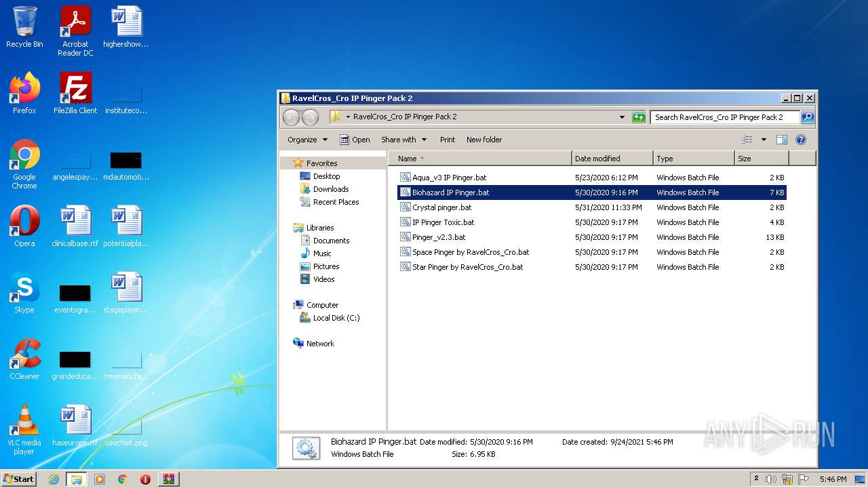Click the search magnifier icon
This screenshot has height=488, width=868.
pyautogui.click(x=807, y=117)
